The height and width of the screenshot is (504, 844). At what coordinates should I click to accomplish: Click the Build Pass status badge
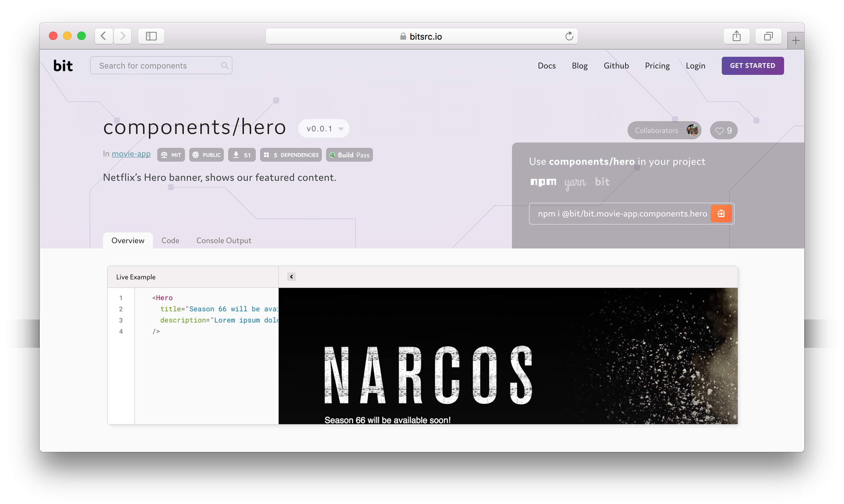(349, 154)
